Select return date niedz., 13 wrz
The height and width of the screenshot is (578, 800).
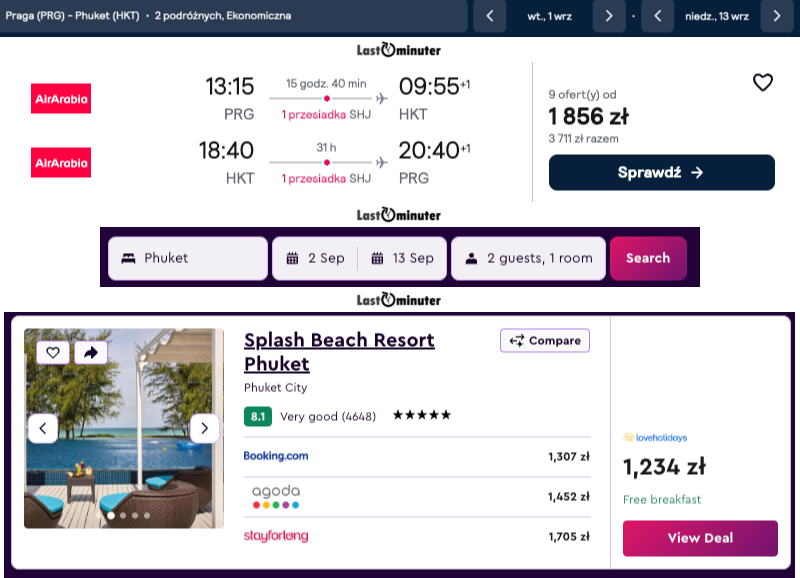click(x=717, y=16)
